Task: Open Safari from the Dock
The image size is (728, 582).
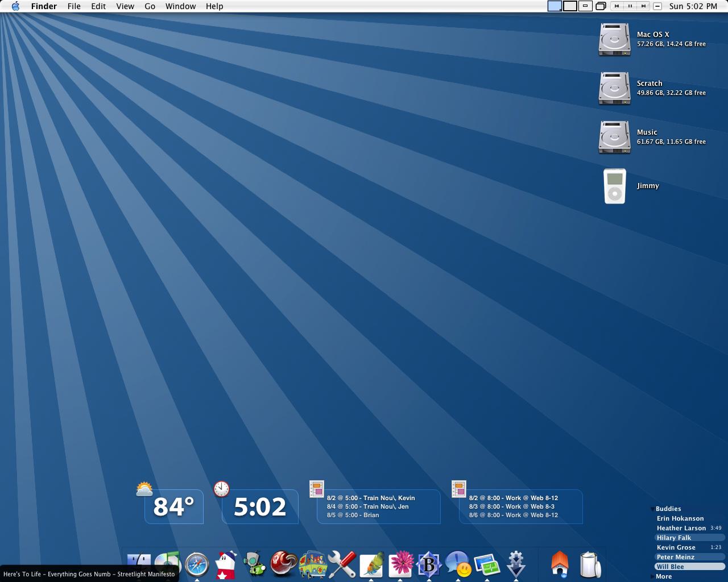Action: coord(197,564)
